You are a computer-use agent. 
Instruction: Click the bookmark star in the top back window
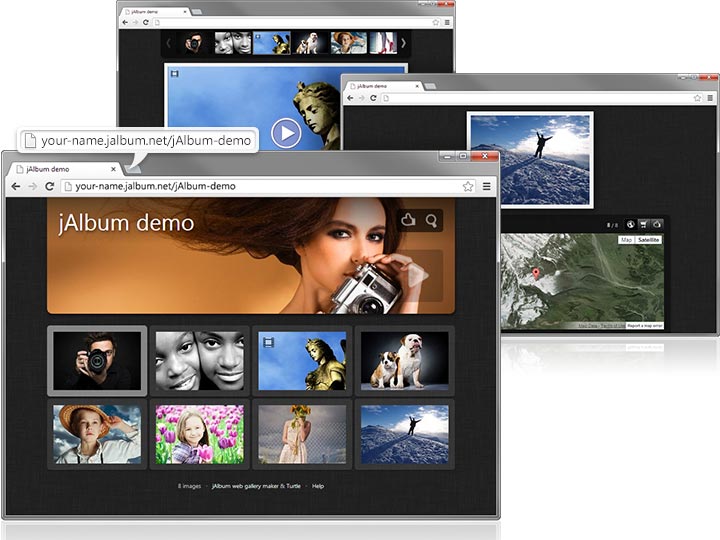point(435,22)
